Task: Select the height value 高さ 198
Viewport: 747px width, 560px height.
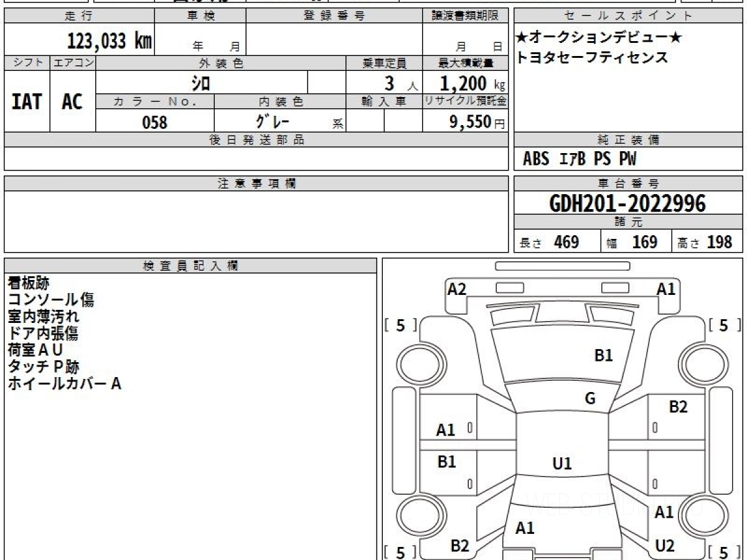Action: pos(705,242)
